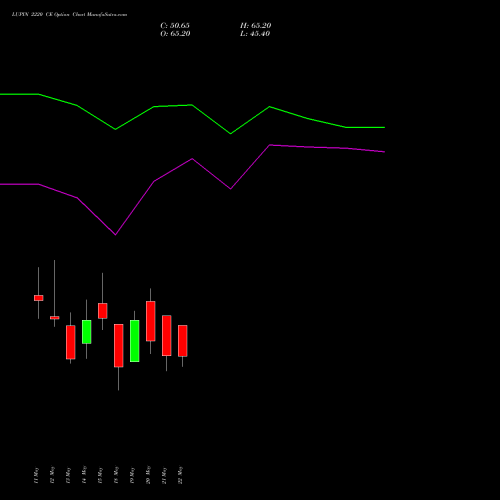500x500 pixels.
Task: Select the green candle for 14 May
Action: coord(87,332)
